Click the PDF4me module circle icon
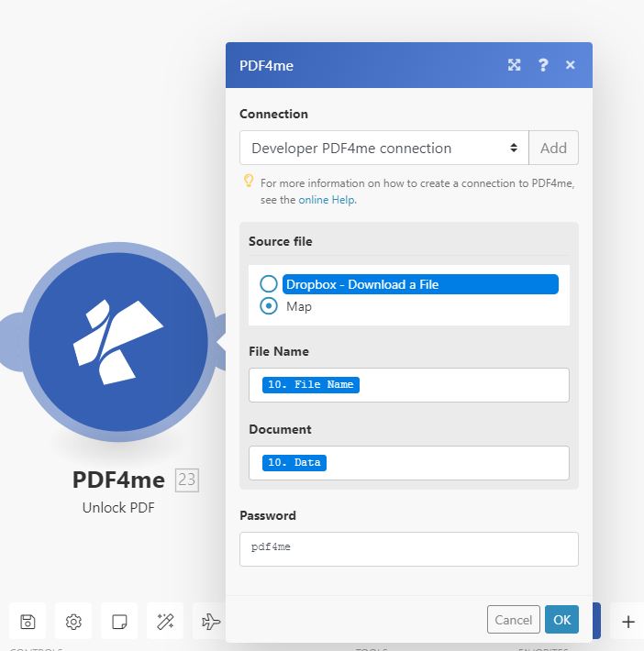 [118, 342]
